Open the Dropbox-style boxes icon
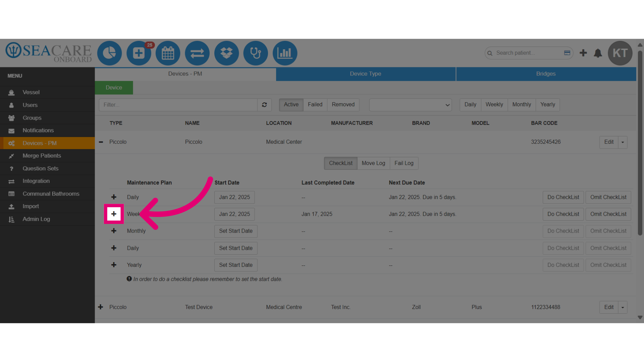The width and height of the screenshot is (644, 362). [x=226, y=53]
